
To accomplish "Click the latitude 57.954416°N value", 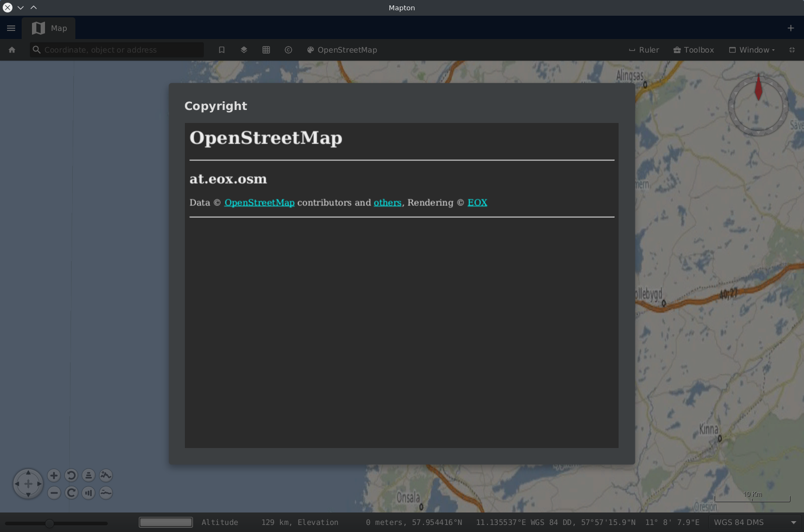I will point(437,522).
